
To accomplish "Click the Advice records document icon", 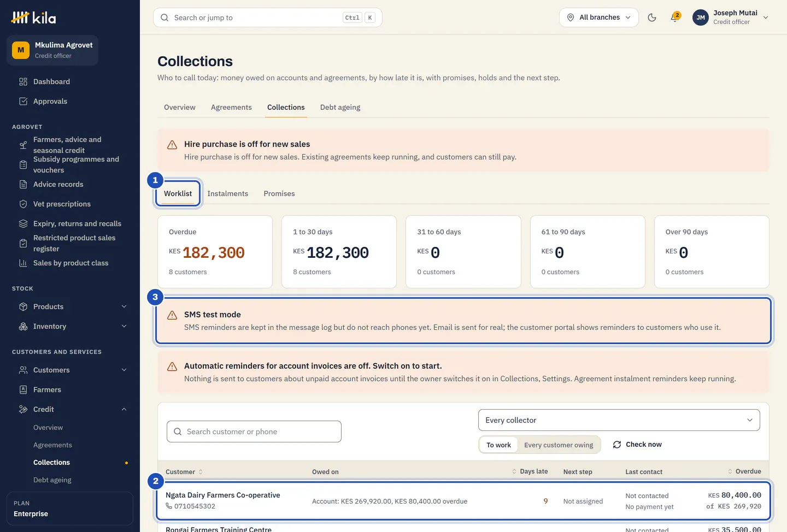I will pyautogui.click(x=23, y=185).
